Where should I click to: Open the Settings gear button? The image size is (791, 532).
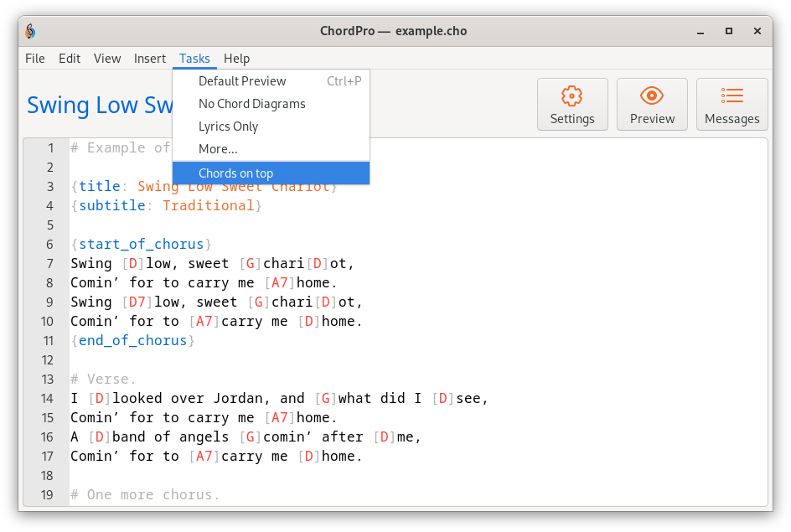click(572, 105)
